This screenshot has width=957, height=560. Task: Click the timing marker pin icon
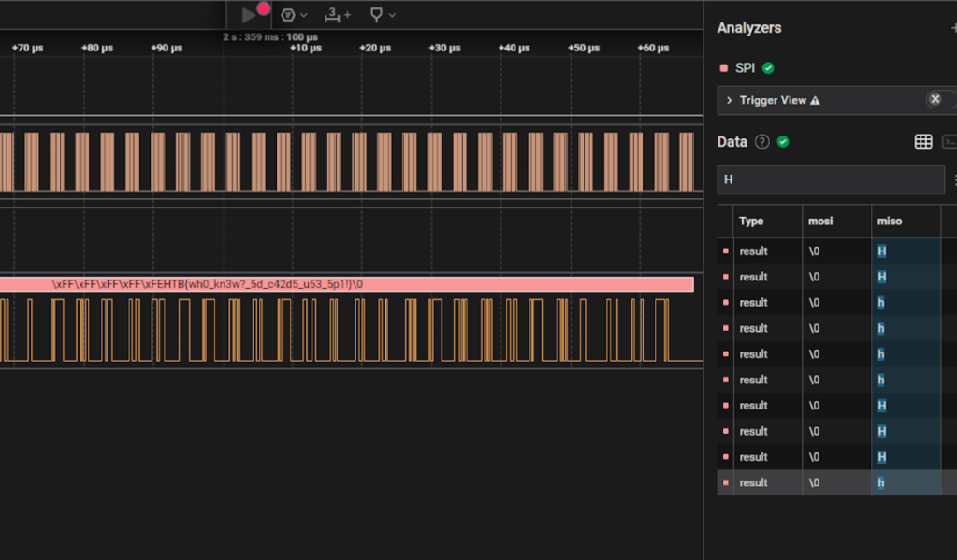(377, 15)
